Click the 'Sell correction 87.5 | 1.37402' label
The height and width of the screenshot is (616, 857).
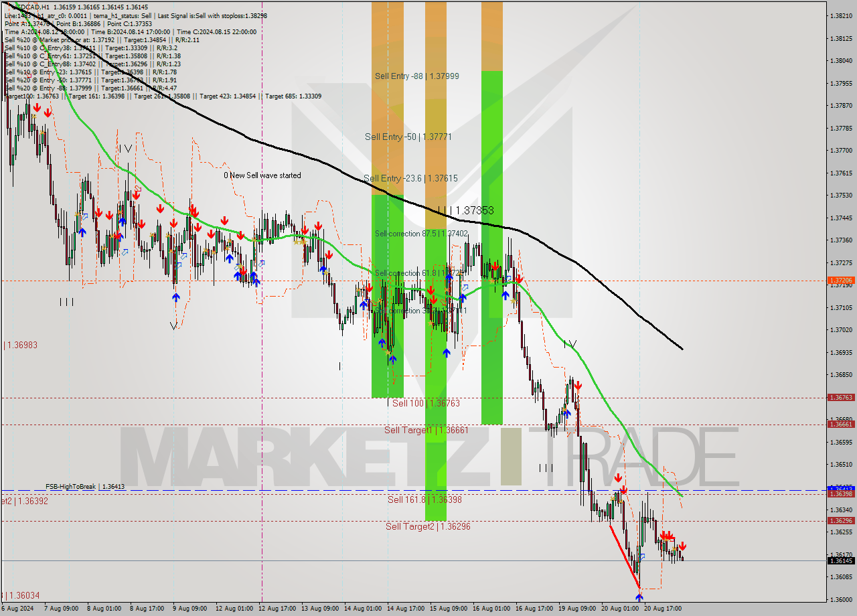421,234
